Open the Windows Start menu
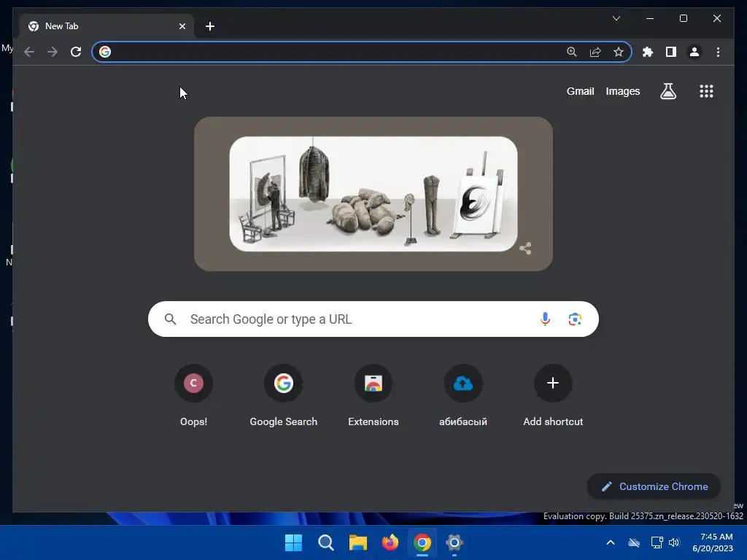This screenshot has width=747, height=560. tap(293, 542)
